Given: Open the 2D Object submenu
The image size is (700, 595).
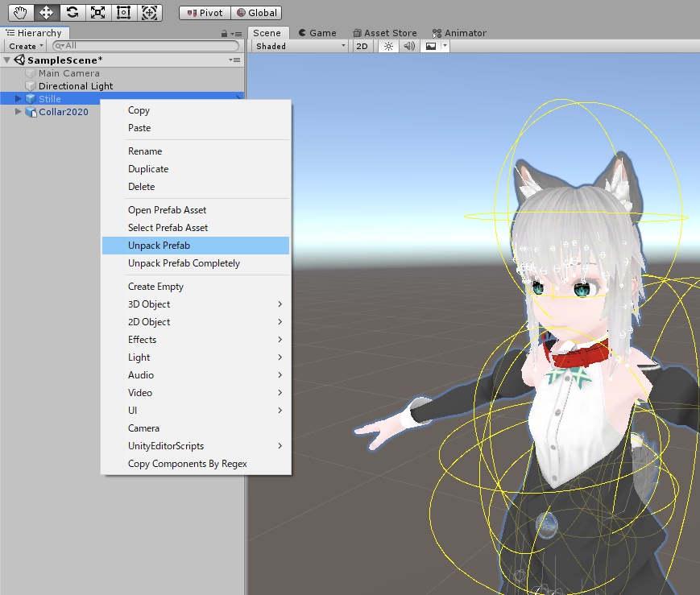Looking at the screenshot, I should point(196,322).
